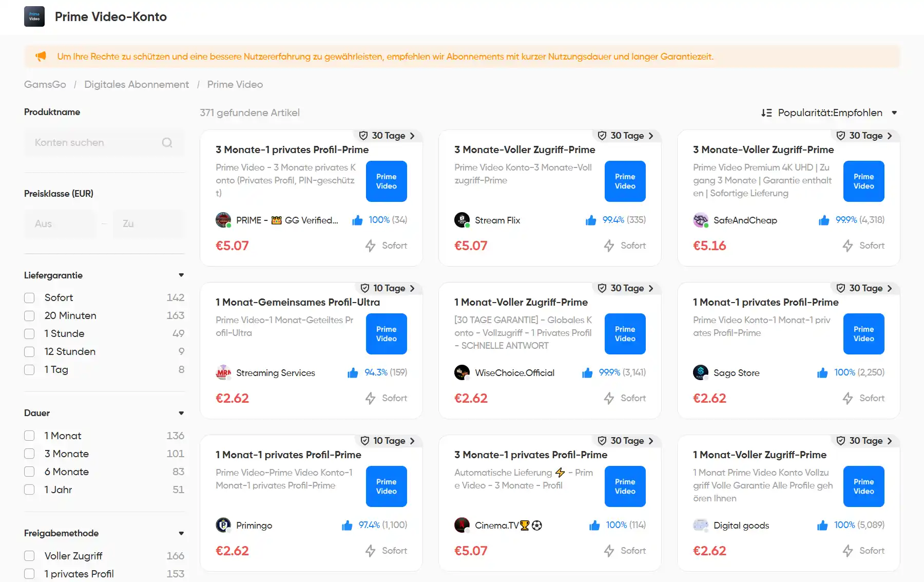The width and height of the screenshot is (924, 582).
Task: Click thumbs-up rating icon for SafeAndCheap
Action: click(x=824, y=220)
